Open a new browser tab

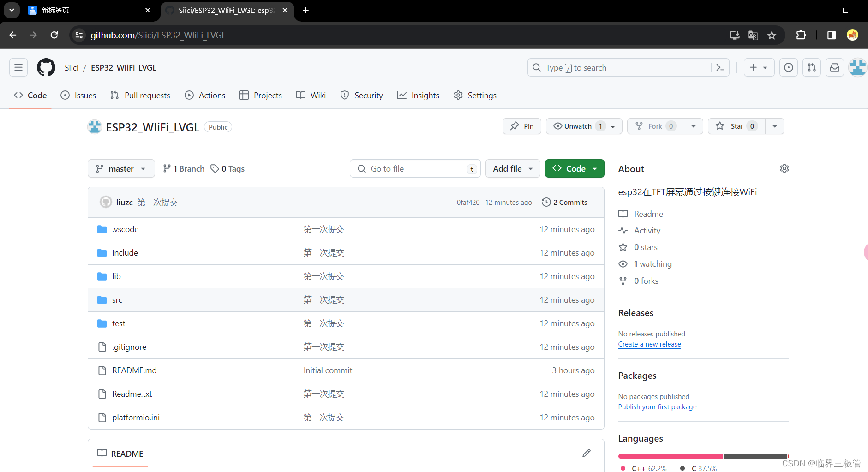click(x=305, y=10)
